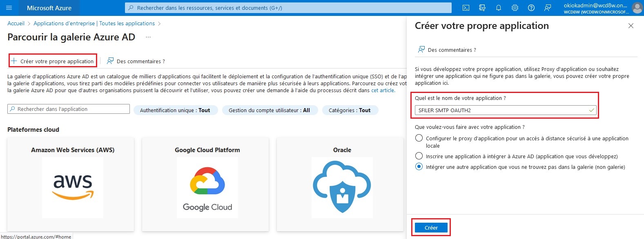Focus Rechercher dans l'application field
The width and height of the screenshot is (644, 239).
pos(69,109)
